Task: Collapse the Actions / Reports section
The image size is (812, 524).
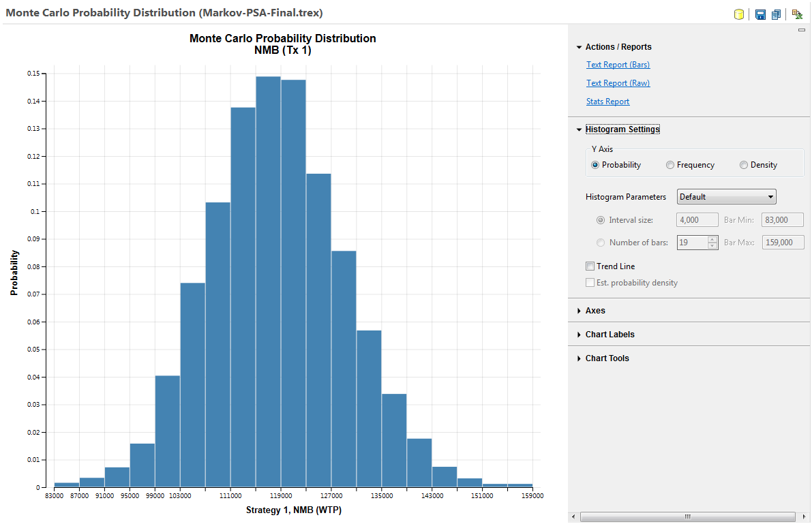Action: [579, 46]
